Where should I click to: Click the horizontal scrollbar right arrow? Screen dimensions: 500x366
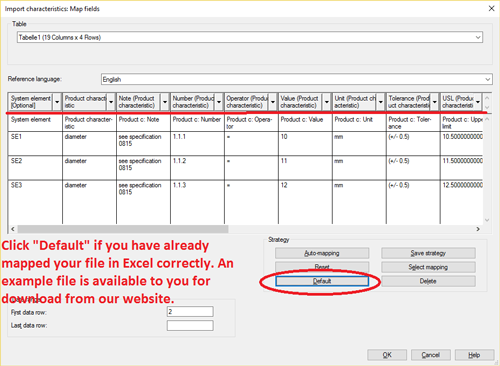[x=478, y=229]
